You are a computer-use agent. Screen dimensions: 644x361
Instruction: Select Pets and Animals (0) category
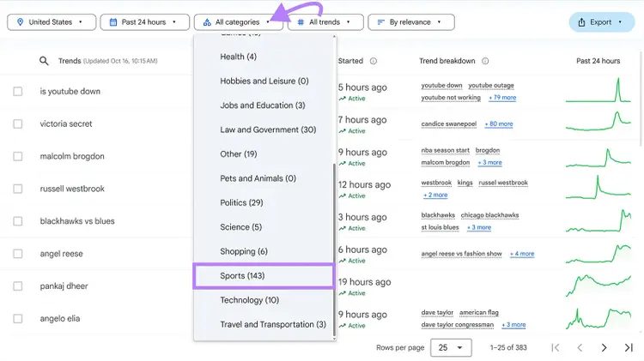pyautogui.click(x=258, y=178)
